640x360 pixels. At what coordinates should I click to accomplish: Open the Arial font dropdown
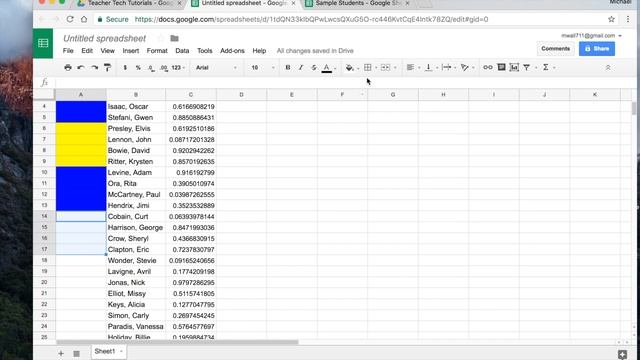point(216,68)
